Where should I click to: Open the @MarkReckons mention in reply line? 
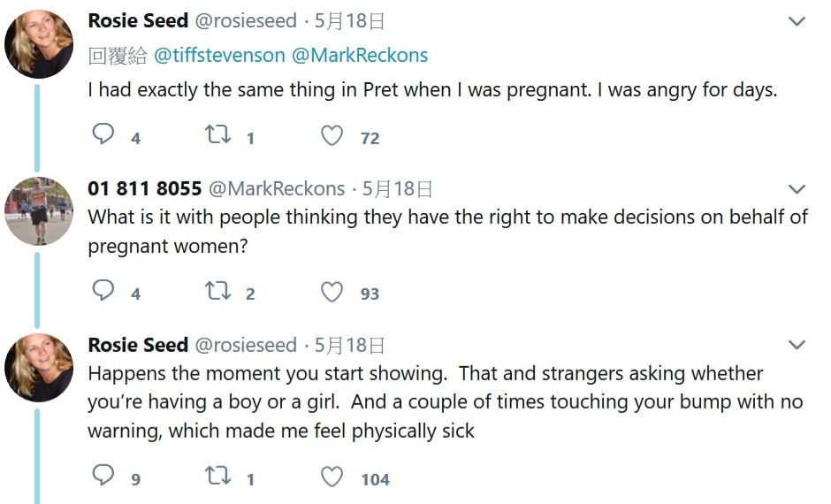(359, 56)
